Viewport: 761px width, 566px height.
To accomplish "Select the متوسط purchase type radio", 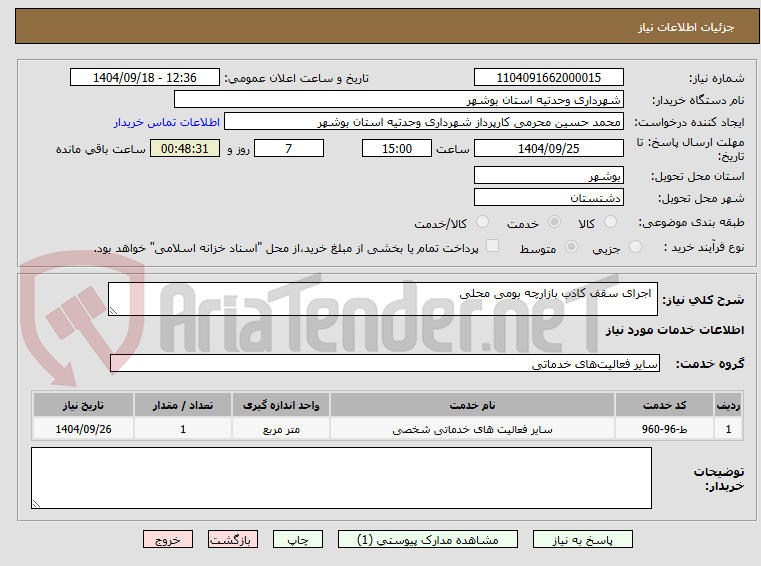I will [571, 247].
